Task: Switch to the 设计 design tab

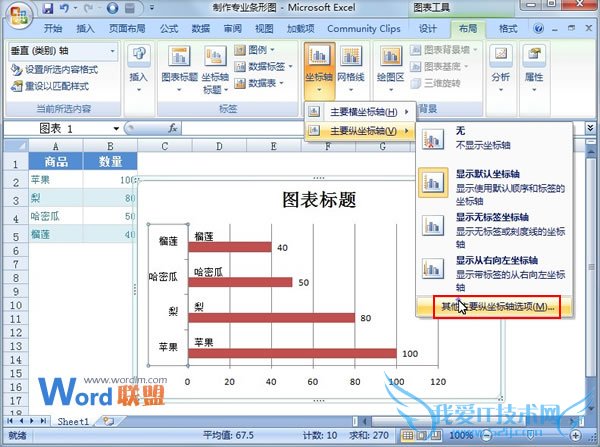Action: [x=427, y=28]
